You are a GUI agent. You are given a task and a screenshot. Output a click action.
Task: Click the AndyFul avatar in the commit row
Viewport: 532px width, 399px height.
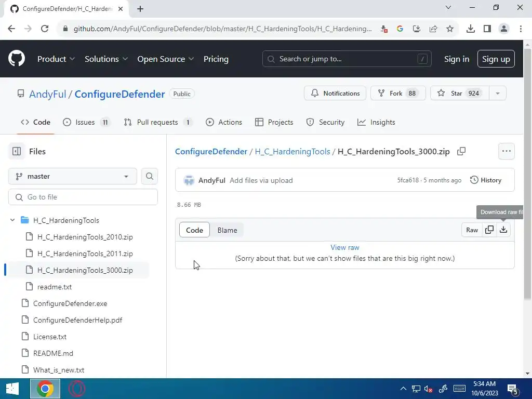tap(189, 180)
